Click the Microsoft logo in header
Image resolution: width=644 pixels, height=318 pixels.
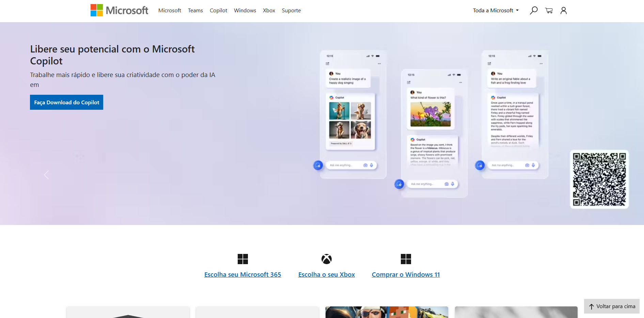click(x=119, y=11)
